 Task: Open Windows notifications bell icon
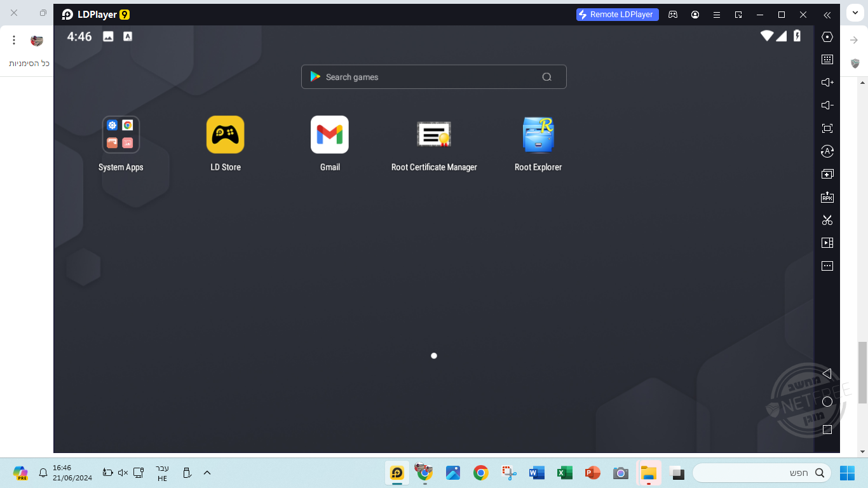(43, 473)
